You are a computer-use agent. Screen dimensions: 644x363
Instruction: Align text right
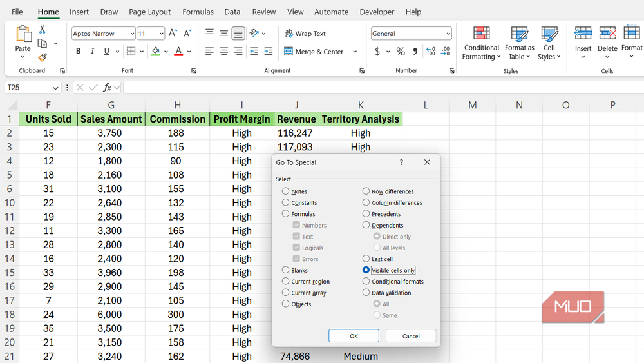238,52
